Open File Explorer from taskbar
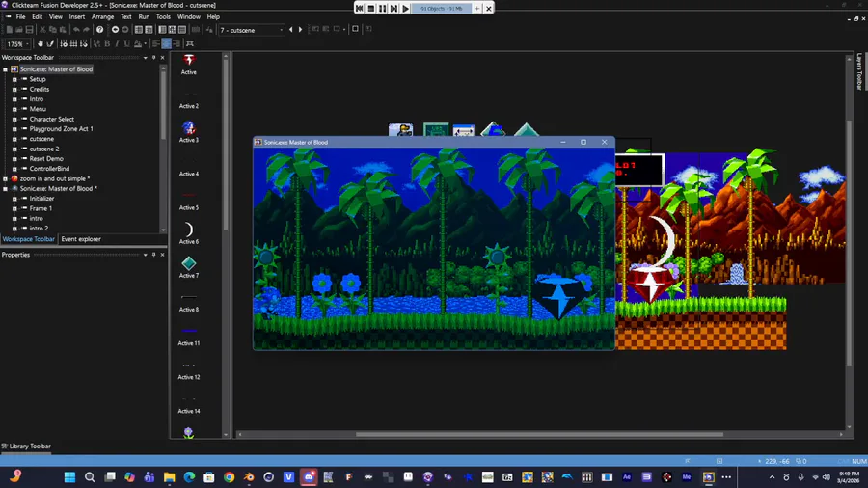Image resolution: width=868 pixels, height=488 pixels. tap(169, 477)
